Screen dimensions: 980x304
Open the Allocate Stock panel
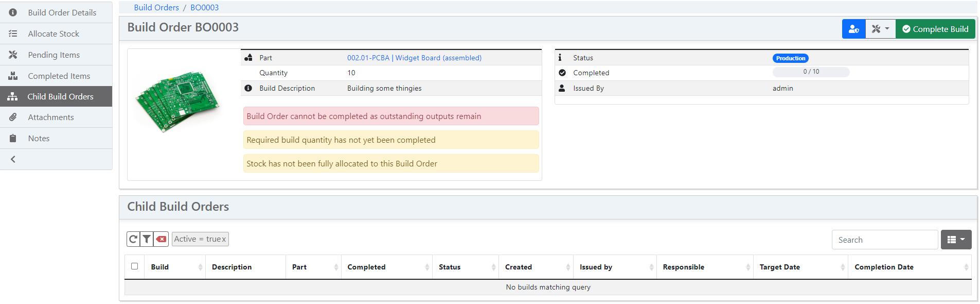click(54, 33)
